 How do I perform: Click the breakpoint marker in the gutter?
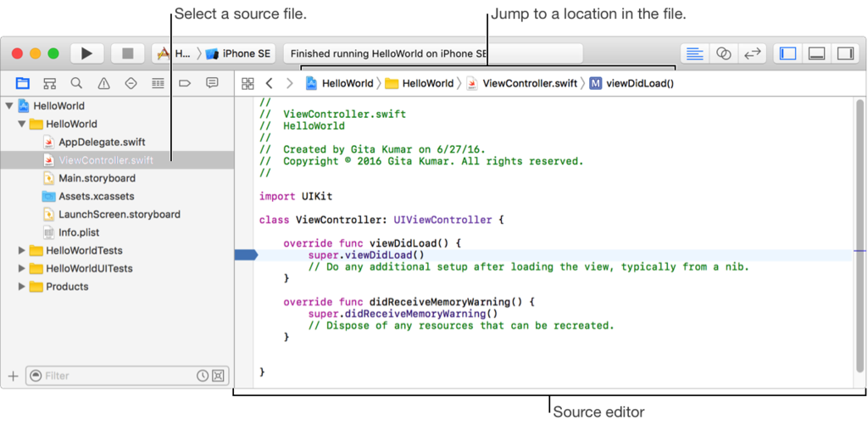pos(247,254)
